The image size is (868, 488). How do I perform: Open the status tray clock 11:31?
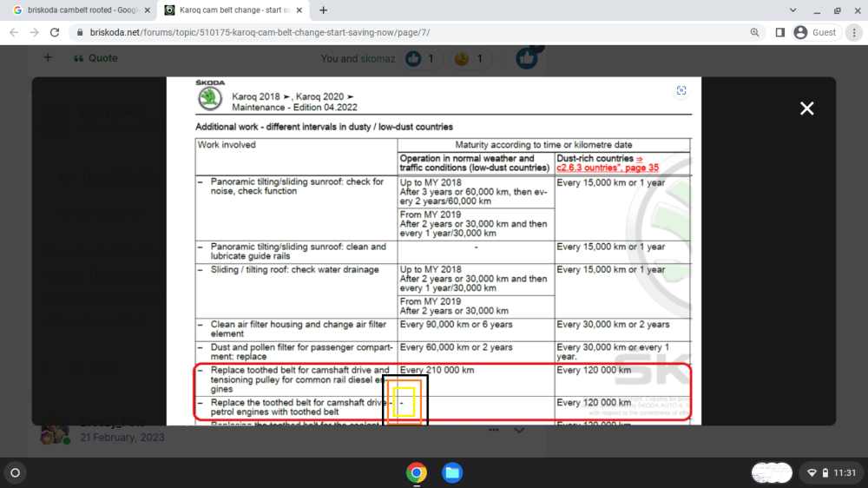coord(845,473)
